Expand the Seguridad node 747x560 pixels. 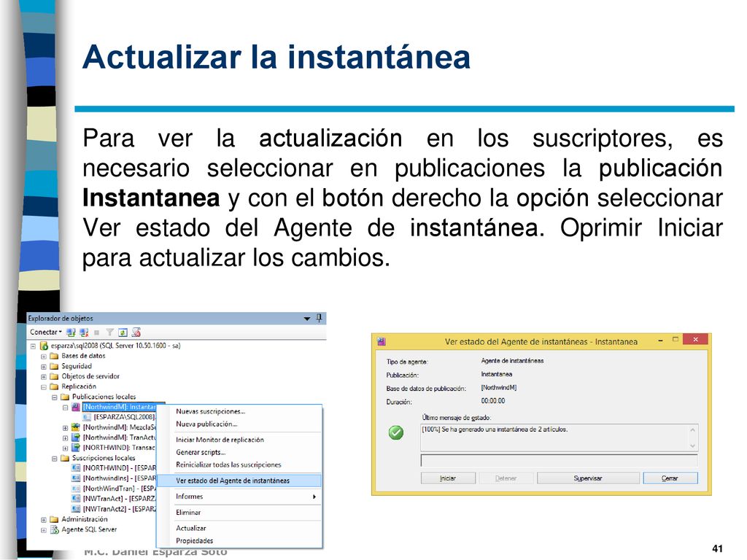[x=43, y=367]
